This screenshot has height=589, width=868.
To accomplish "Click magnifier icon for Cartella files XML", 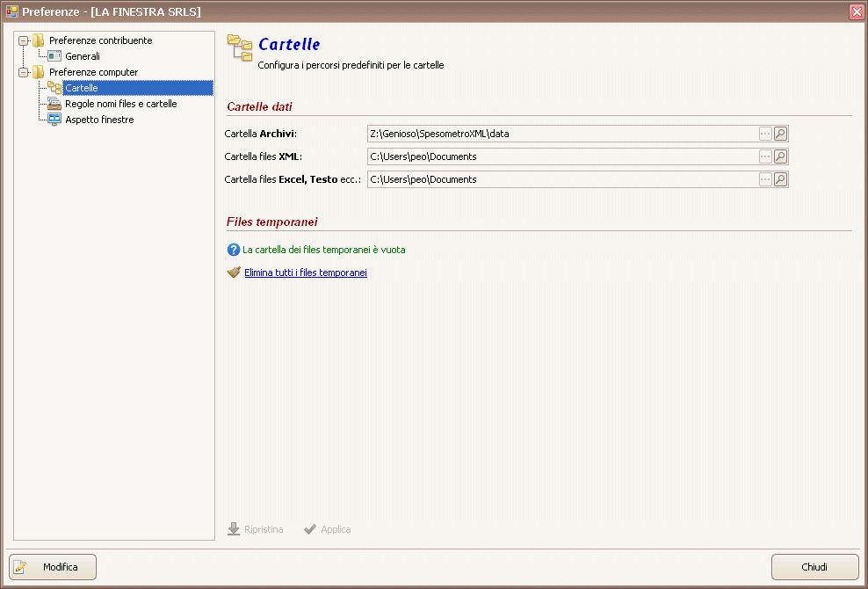I will tap(781, 156).
